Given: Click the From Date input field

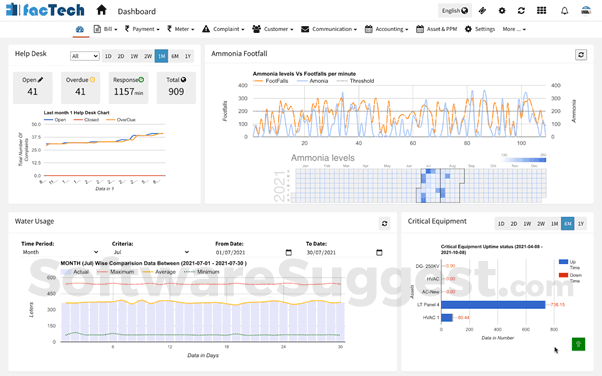Looking at the screenshot, I should coord(254,252).
